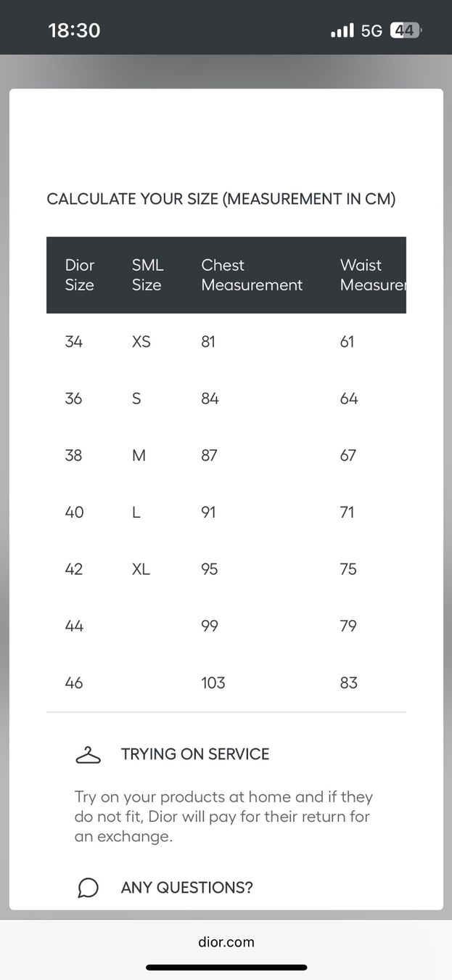Image resolution: width=452 pixels, height=980 pixels.
Task: Tap the chat bubble icon
Action: tap(88, 888)
